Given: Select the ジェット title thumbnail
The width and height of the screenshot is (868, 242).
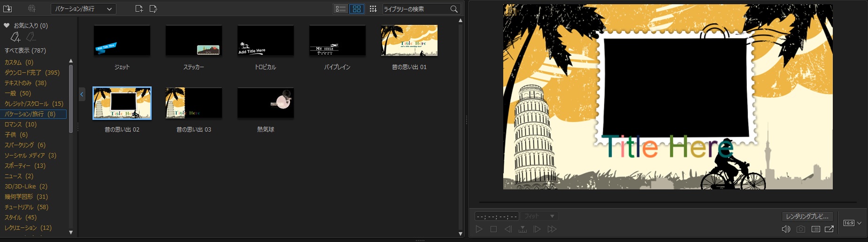Looking at the screenshot, I should point(122,40).
